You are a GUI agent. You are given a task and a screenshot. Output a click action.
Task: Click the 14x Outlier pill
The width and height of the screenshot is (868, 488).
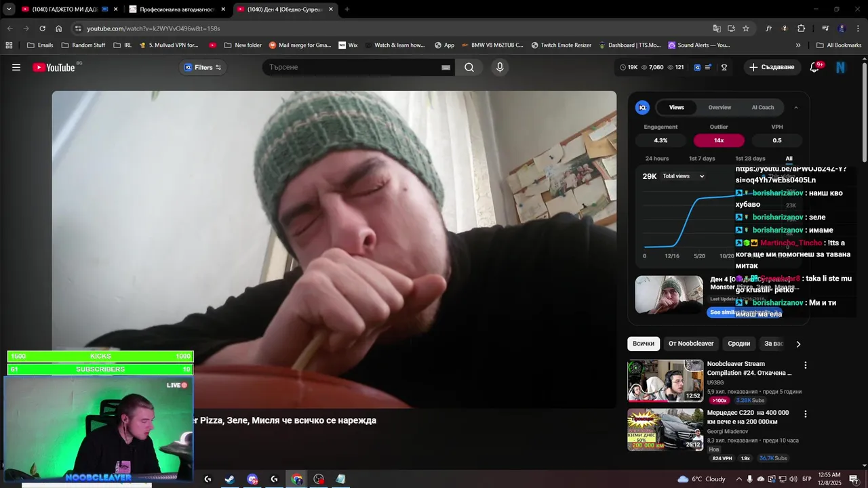[x=719, y=140]
